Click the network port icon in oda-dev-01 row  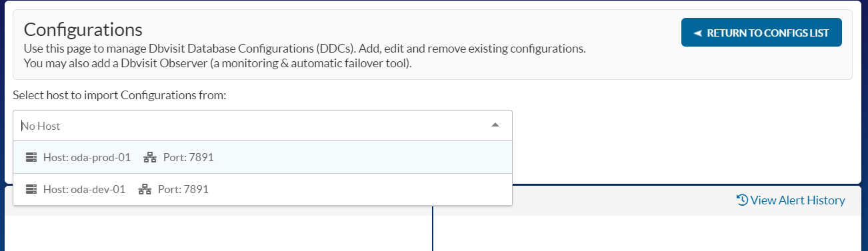[x=145, y=189]
